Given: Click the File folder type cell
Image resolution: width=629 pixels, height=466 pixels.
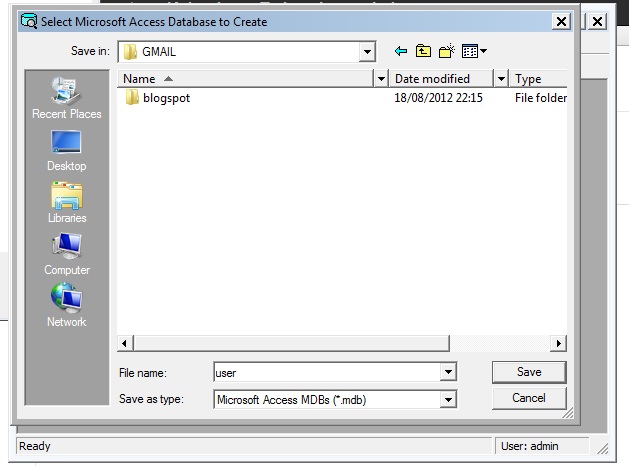Looking at the screenshot, I should pos(541,98).
